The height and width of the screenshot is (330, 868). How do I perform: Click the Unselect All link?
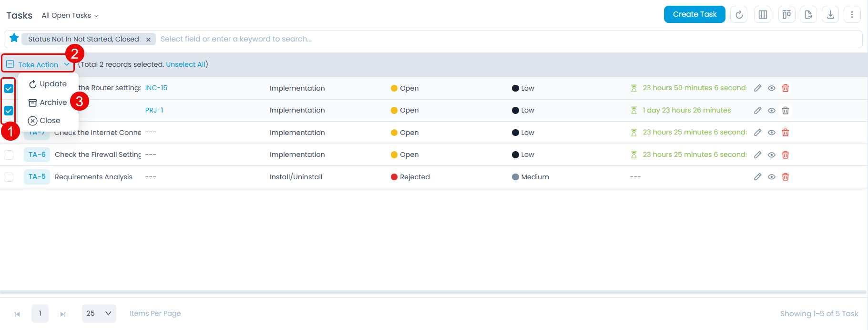pos(185,64)
